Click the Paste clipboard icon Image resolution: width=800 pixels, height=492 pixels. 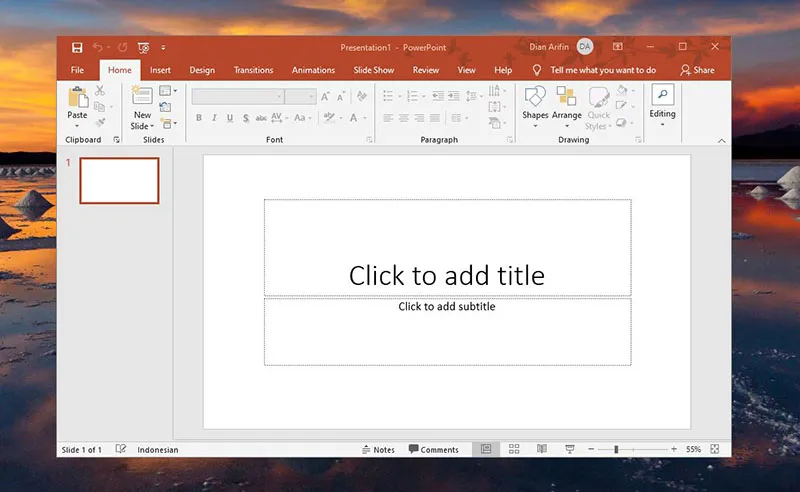pos(77,98)
